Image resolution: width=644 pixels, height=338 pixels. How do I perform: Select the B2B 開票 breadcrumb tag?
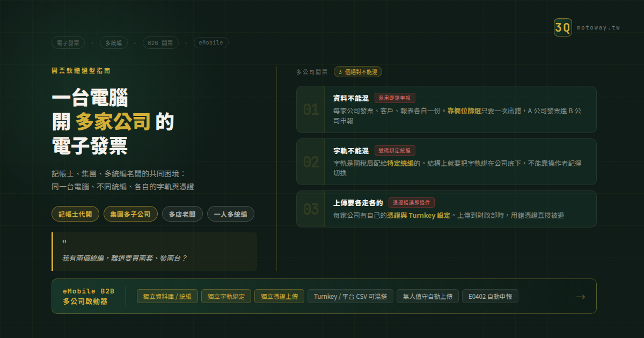tap(161, 43)
